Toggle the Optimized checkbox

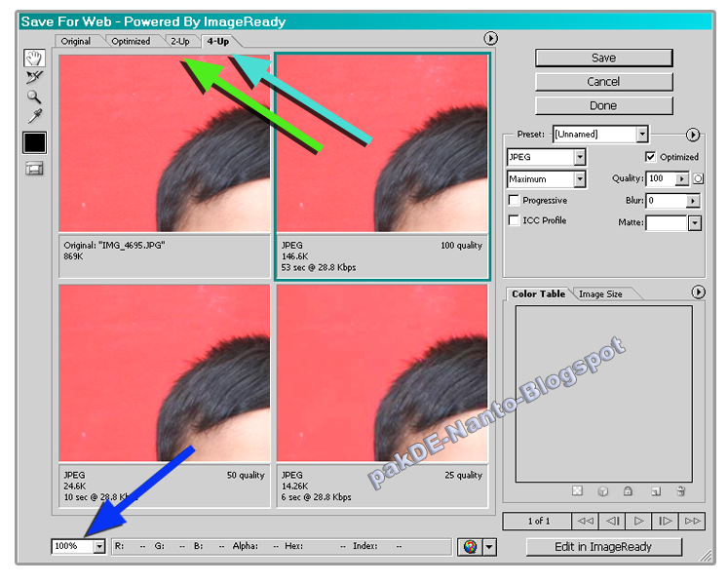click(x=650, y=157)
